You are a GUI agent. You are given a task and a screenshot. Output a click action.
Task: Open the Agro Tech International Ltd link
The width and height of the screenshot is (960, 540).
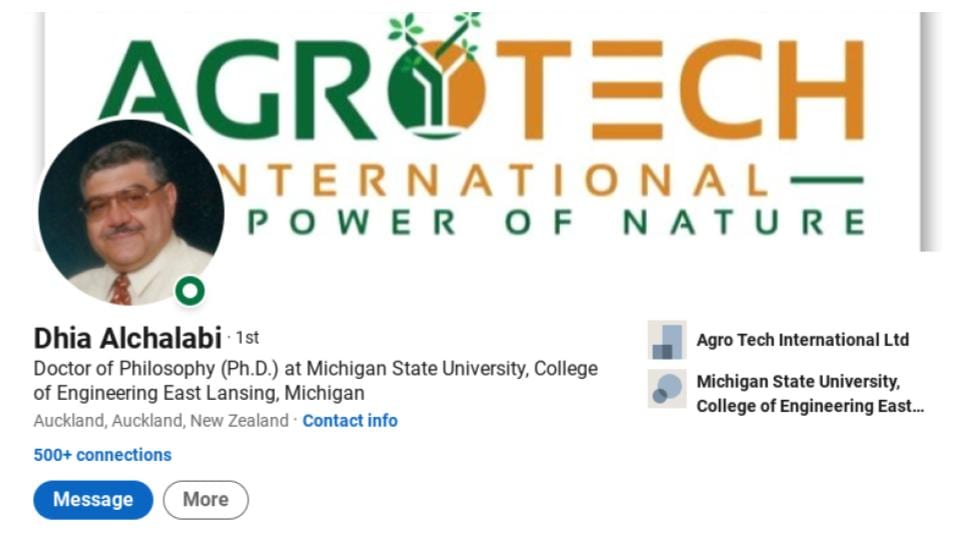point(803,340)
